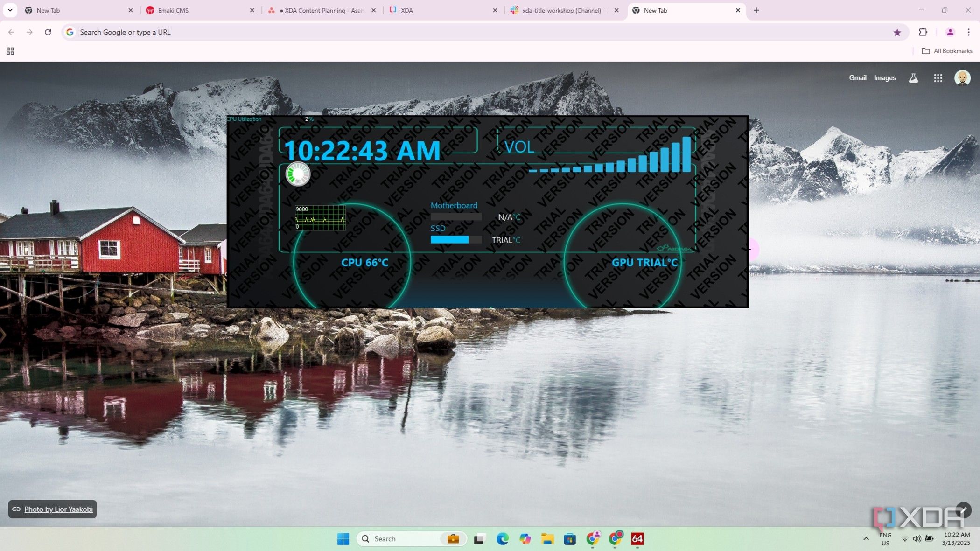Open AIDA64 from the taskbar
Image resolution: width=980 pixels, height=551 pixels.
pos(637,539)
